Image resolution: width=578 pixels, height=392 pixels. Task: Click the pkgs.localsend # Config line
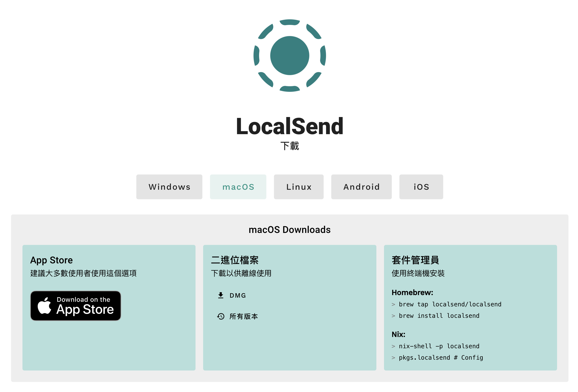pyautogui.click(x=441, y=357)
